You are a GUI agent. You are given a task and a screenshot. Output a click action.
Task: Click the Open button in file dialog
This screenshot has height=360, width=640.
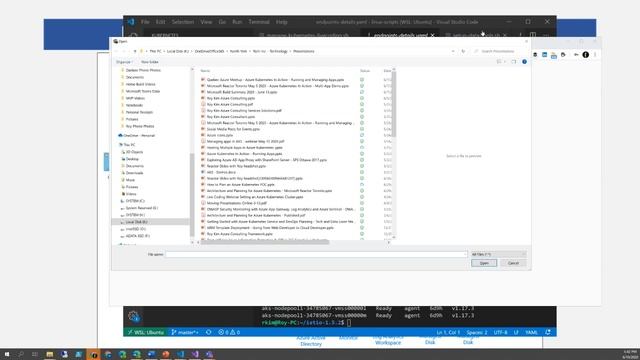click(484, 263)
